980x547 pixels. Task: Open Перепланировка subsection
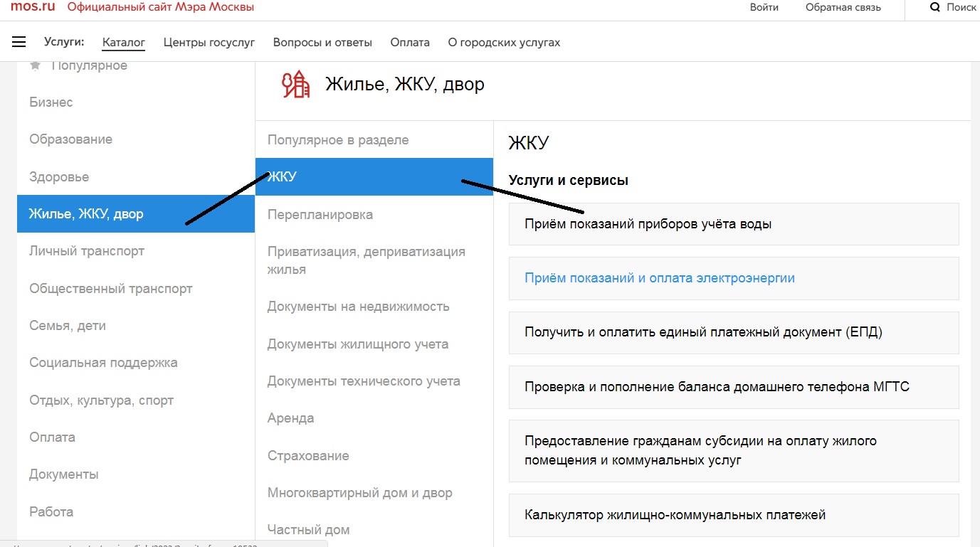pyautogui.click(x=374, y=214)
